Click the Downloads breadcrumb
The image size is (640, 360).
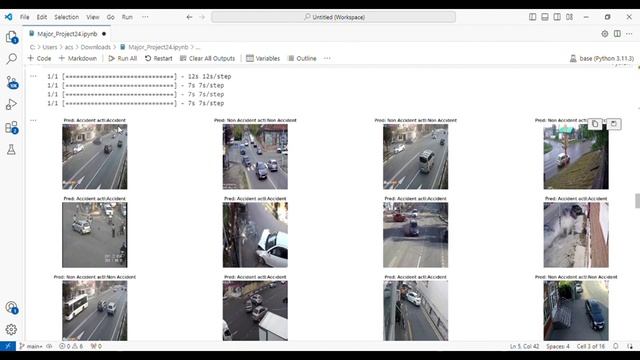pos(96,47)
